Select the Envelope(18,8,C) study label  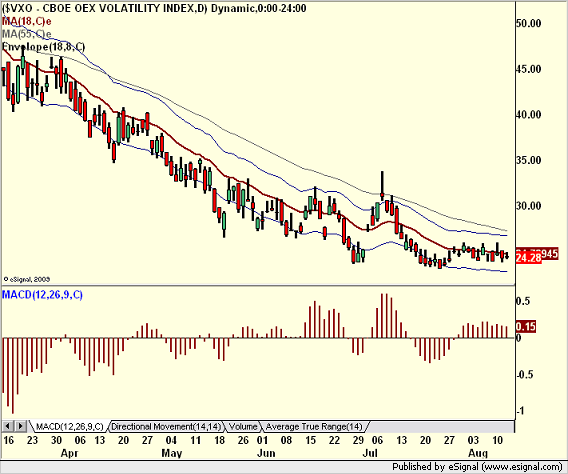[x=43, y=47]
